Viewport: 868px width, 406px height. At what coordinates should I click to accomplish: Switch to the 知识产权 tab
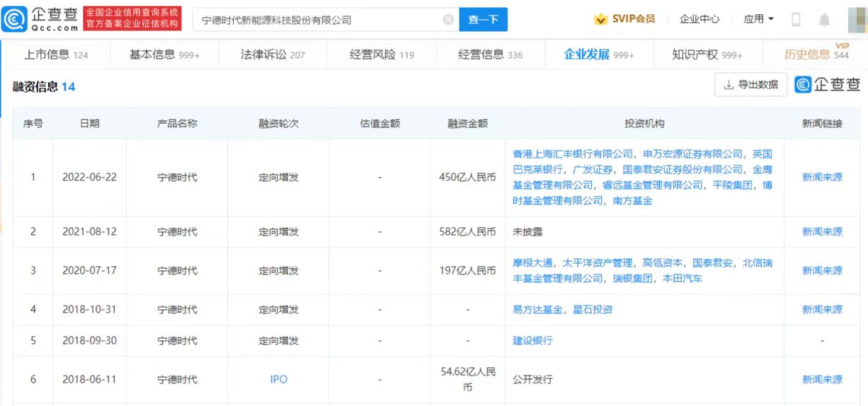(707, 54)
